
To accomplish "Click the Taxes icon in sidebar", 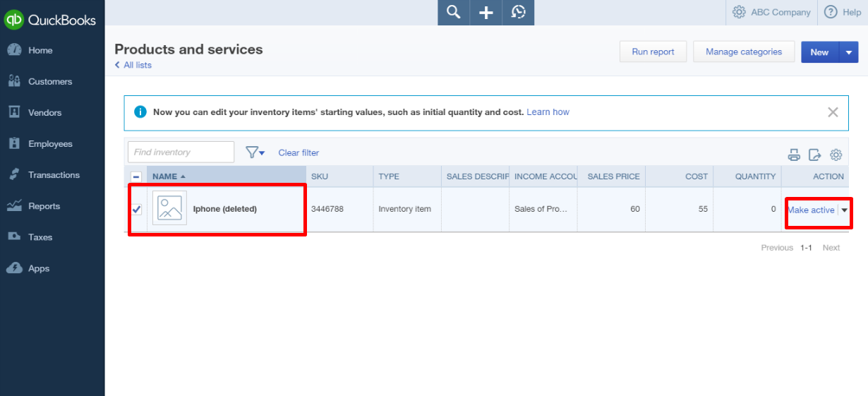I will point(14,236).
